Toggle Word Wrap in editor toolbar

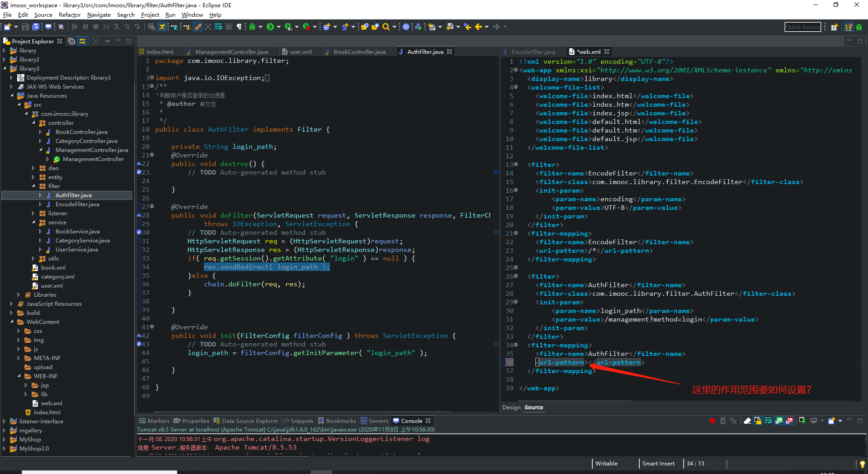pyautogui.click(x=218, y=27)
